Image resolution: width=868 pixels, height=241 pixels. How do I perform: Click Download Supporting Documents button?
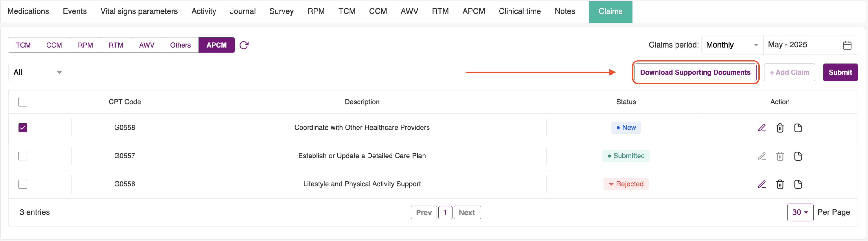pyautogui.click(x=695, y=73)
